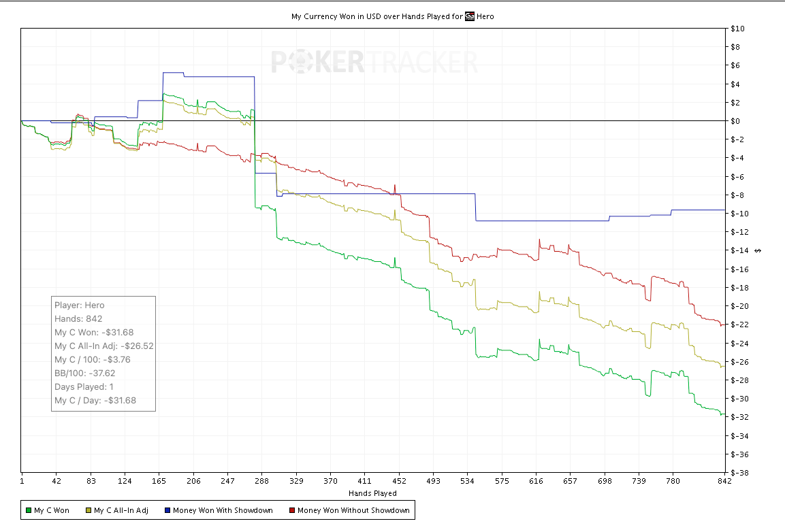Click the red Money Won Without Showdown swatch
785x532 pixels.
291,510
